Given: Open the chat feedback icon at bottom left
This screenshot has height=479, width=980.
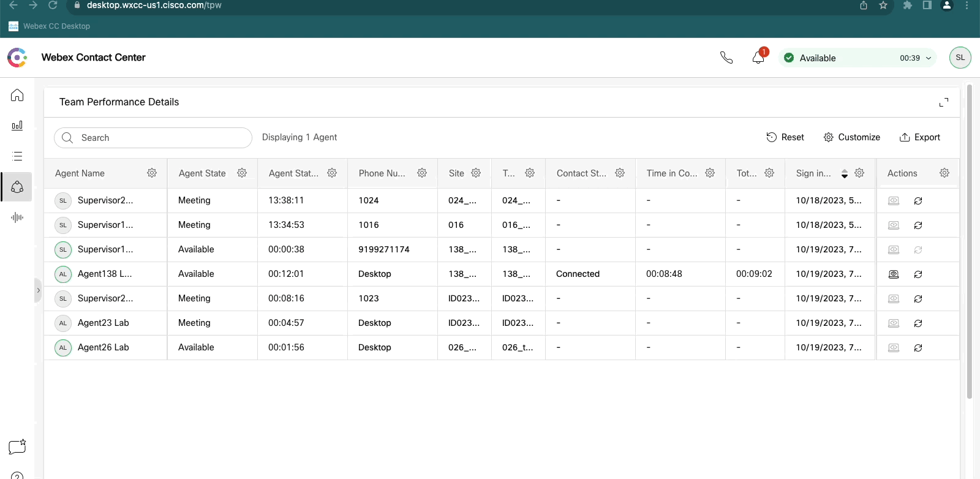Looking at the screenshot, I should tap(17, 447).
